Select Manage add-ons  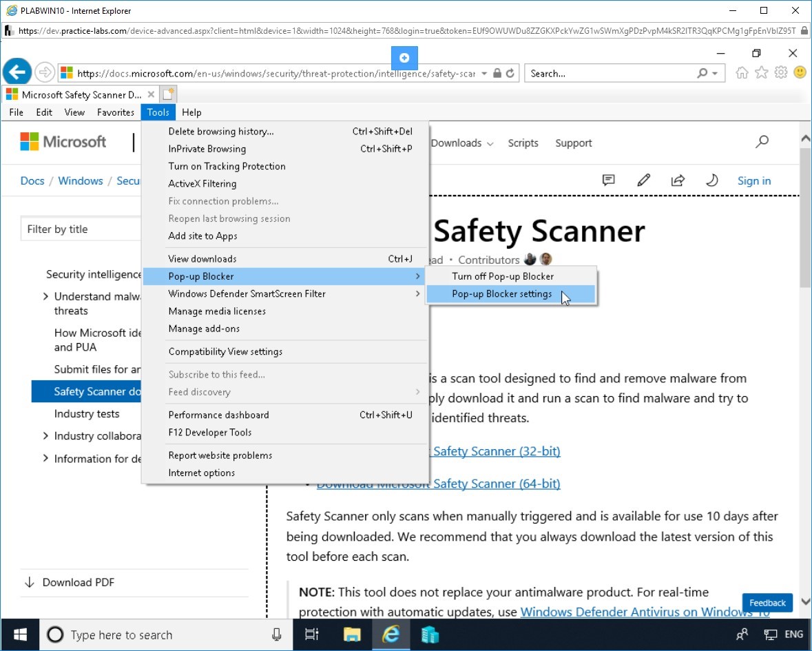tap(285, 329)
